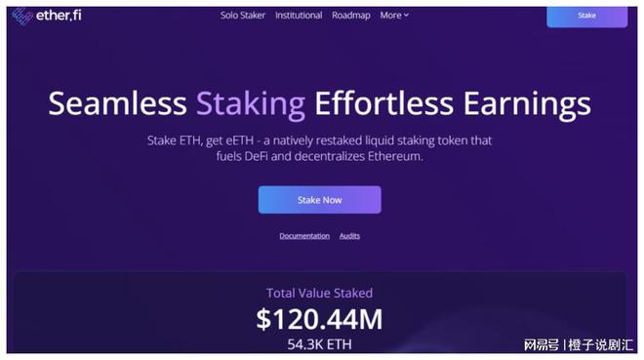Click the Stake button in header
The image size is (644, 360).
coord(586,16)
